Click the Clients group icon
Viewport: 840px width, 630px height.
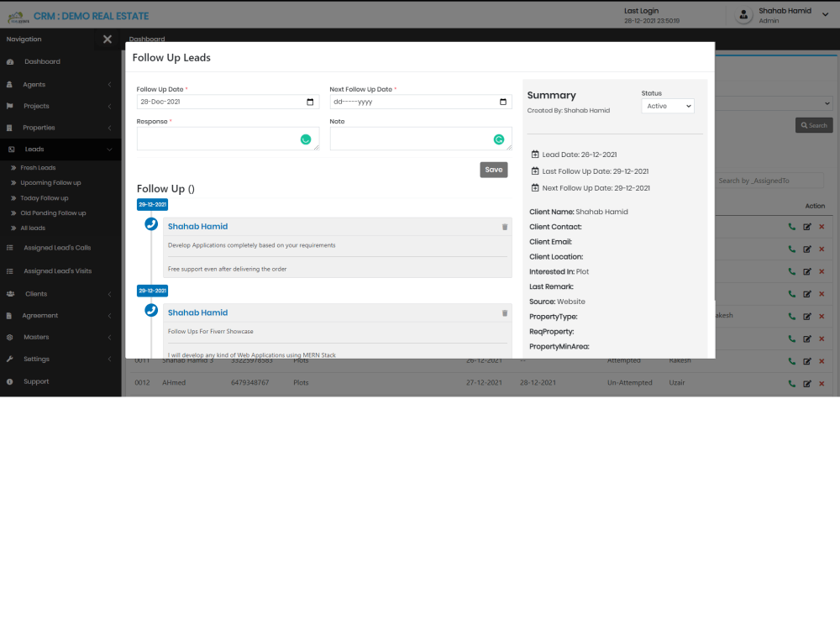pos(10,293)
